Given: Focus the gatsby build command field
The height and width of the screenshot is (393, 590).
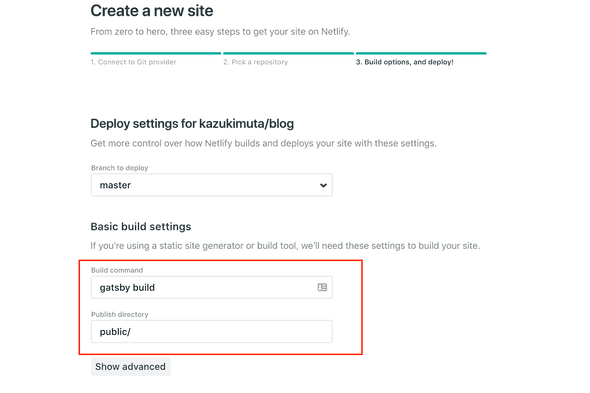Looking at the screenshot, I should (211, 288).
